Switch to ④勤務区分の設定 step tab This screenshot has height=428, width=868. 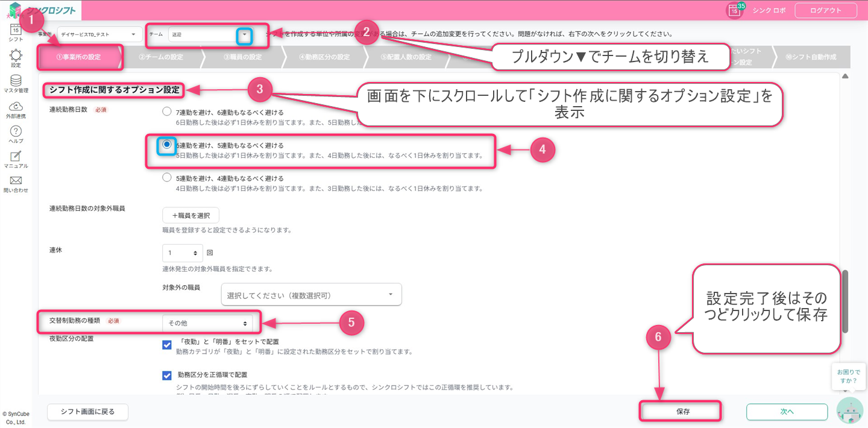[x=324, y=57]
